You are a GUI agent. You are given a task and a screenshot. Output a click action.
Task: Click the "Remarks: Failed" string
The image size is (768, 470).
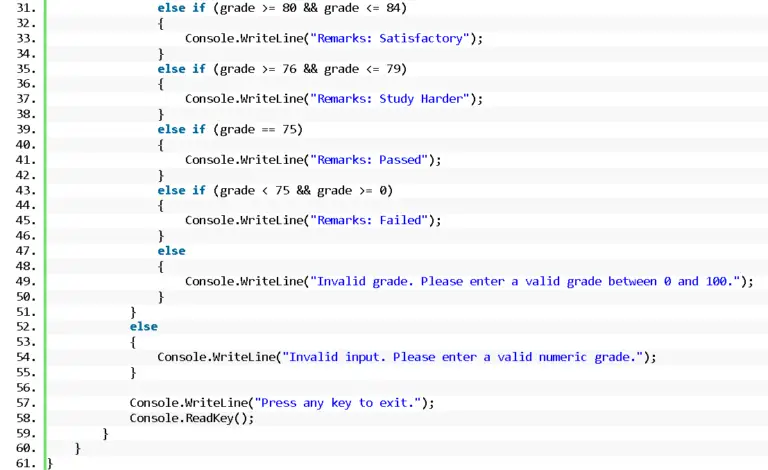pos(369,220)
